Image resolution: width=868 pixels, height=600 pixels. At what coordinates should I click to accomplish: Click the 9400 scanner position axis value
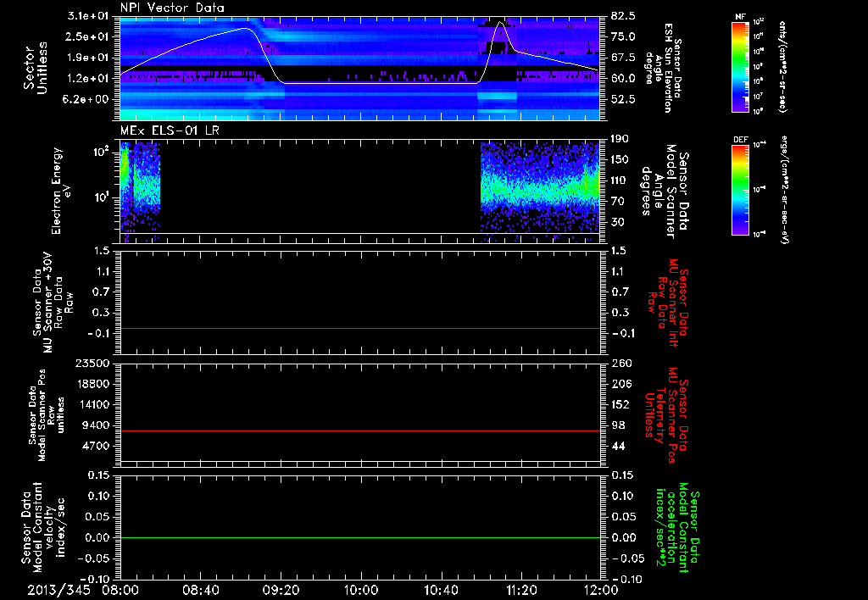pos(95,425)
